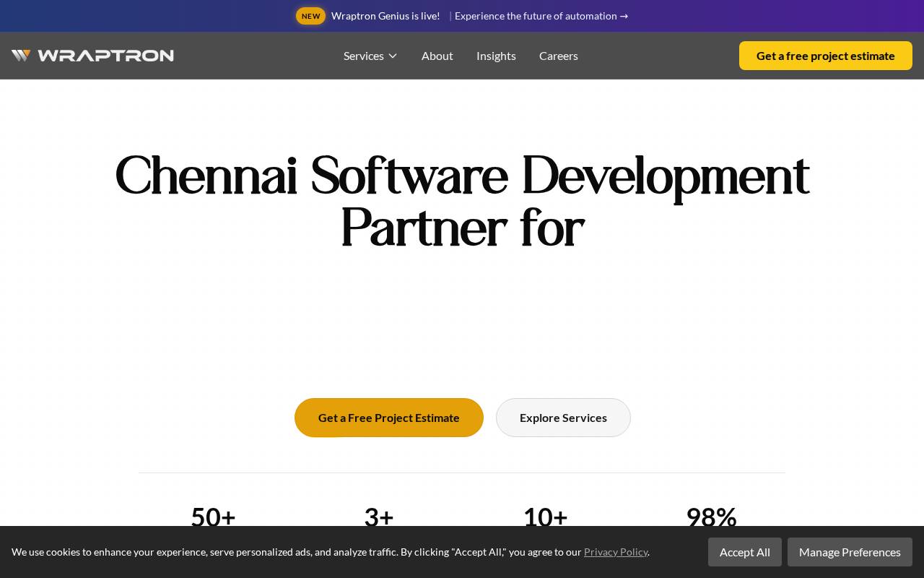This screenshot has width=924, height=578.
Task: Click the hero Get a Free Project Estimate button
Action: 389,418
